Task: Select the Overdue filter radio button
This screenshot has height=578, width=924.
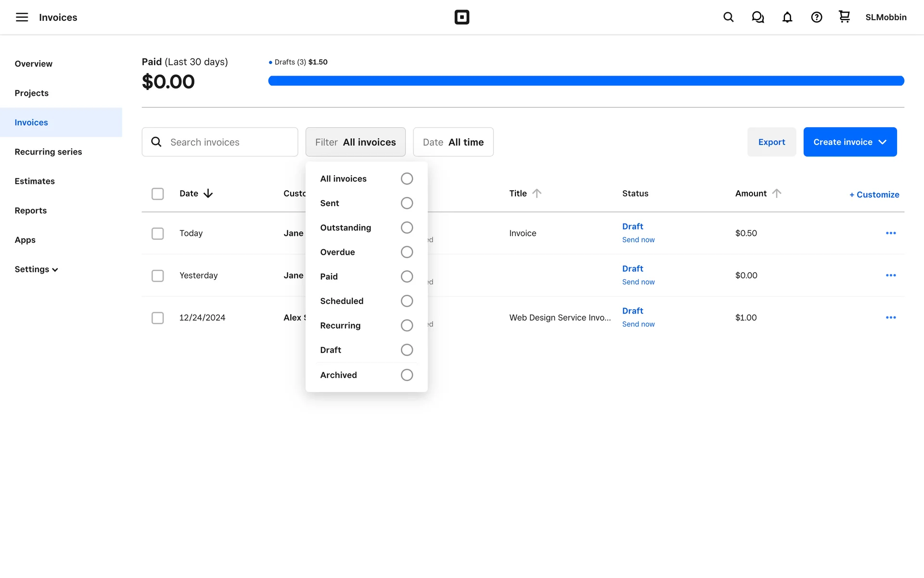Action: tap(407, 252)
